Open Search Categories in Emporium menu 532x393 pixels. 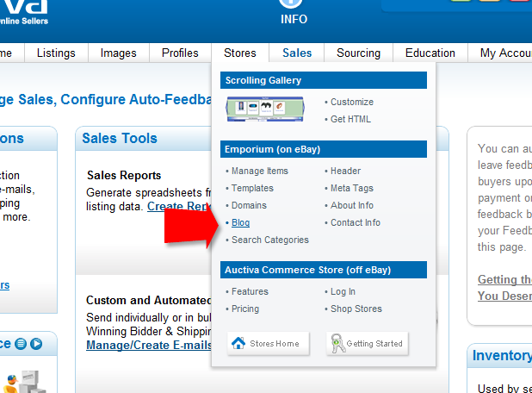click(270, 240)
